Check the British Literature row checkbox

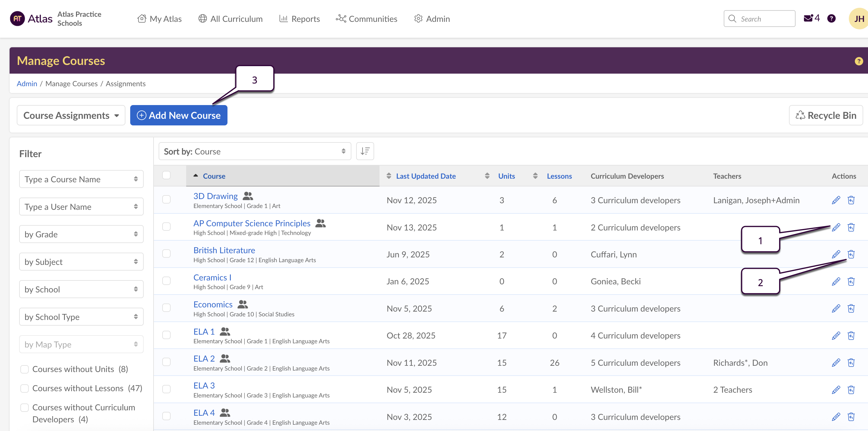tap(166, 254)
